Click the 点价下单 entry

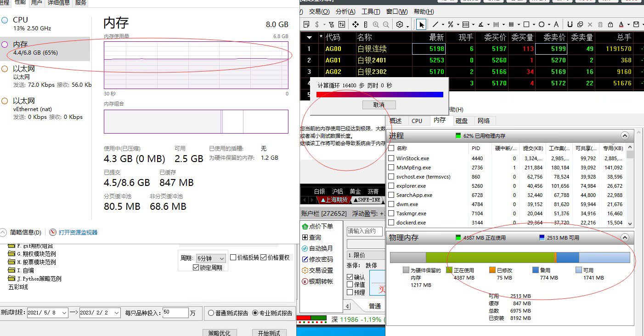(x=317, y=226)
